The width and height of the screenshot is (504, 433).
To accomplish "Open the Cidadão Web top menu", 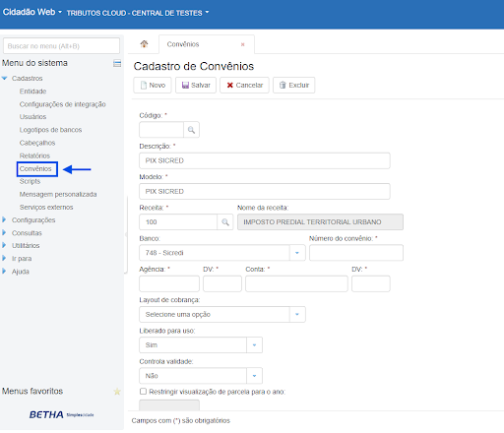I will pyautogui.click(x=32, y=12).
